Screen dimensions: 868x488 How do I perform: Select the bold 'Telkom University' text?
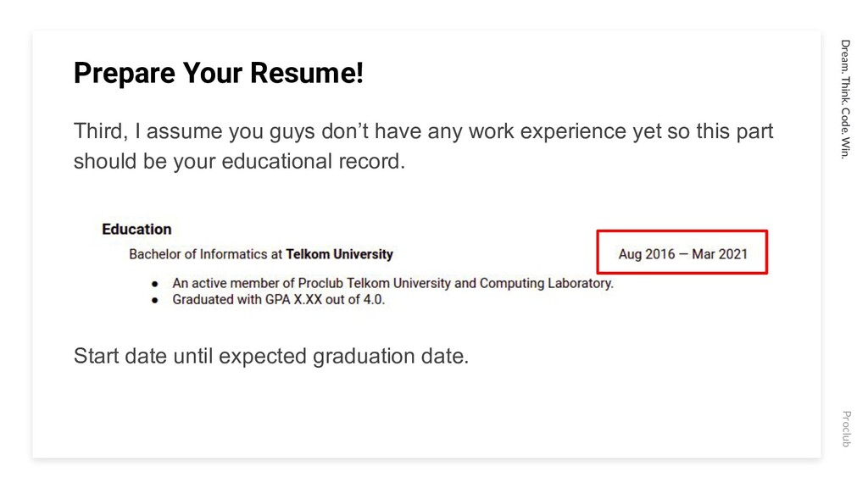pyautogui.click(x=339, y=254)
